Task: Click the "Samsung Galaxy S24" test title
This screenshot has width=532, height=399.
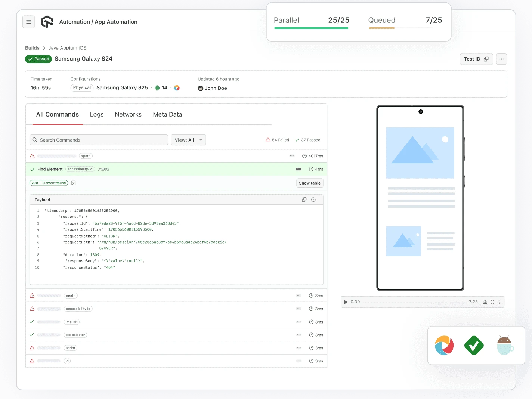Action: (x=84, y=59)
